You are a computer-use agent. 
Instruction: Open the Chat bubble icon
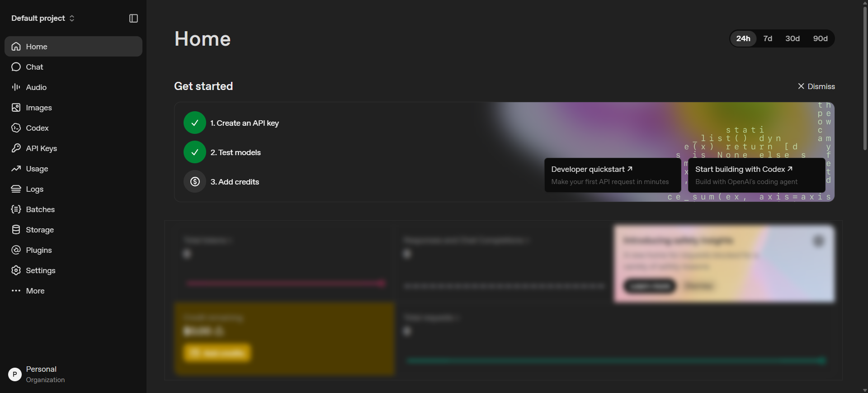[16, 67]
